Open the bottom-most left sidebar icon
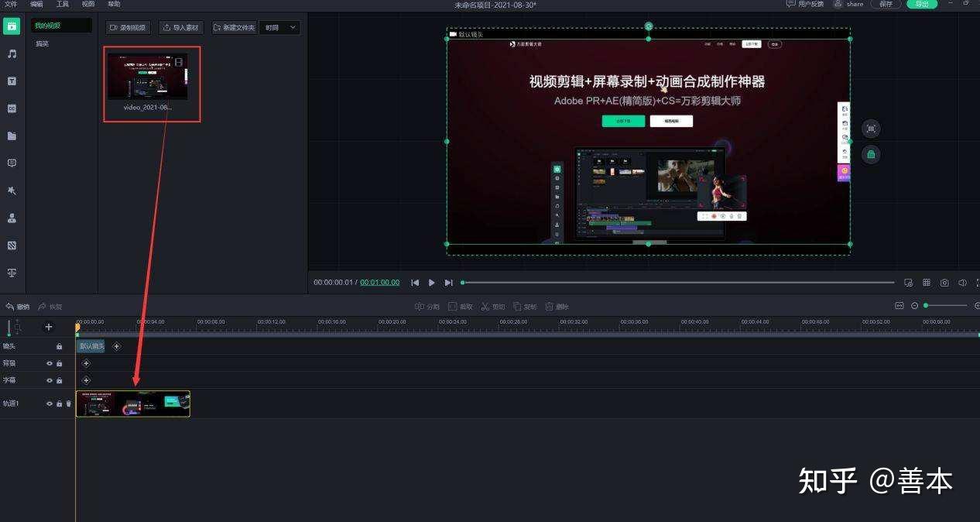 pos(12,273)
